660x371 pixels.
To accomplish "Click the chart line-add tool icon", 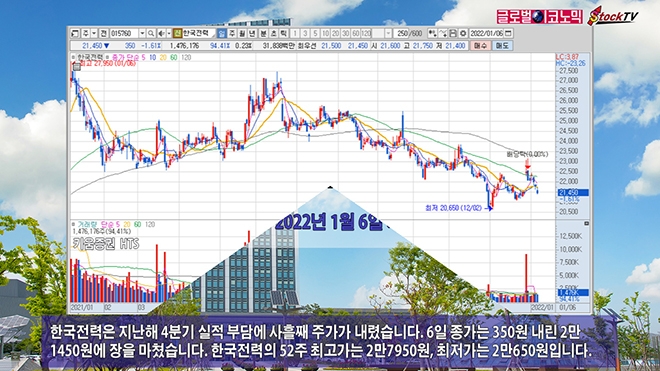I will pos(443,33).
